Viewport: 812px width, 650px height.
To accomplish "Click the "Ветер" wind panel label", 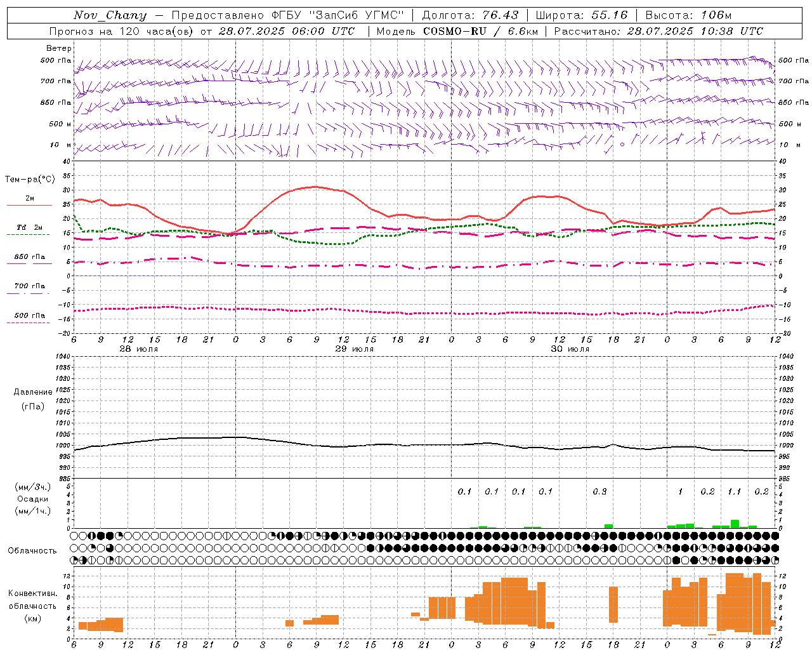I will point(59,48).
